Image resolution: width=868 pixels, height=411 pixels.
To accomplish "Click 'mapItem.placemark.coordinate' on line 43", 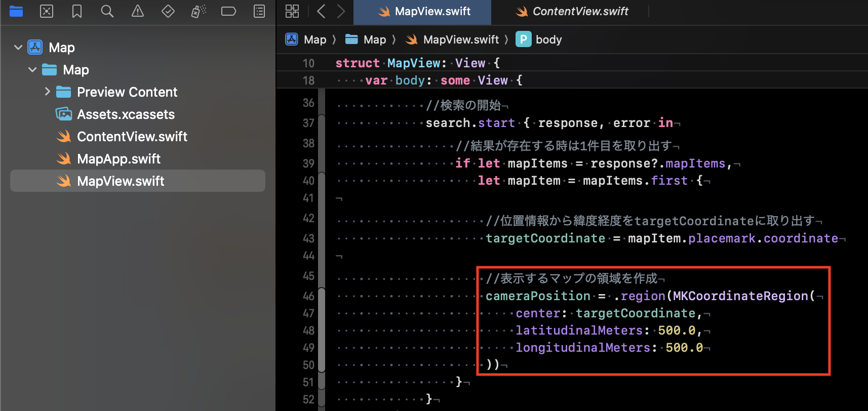I will (733, 238).
